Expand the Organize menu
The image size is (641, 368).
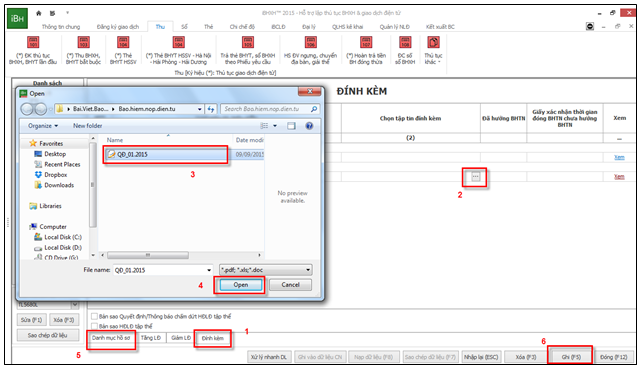pos(43,126)
